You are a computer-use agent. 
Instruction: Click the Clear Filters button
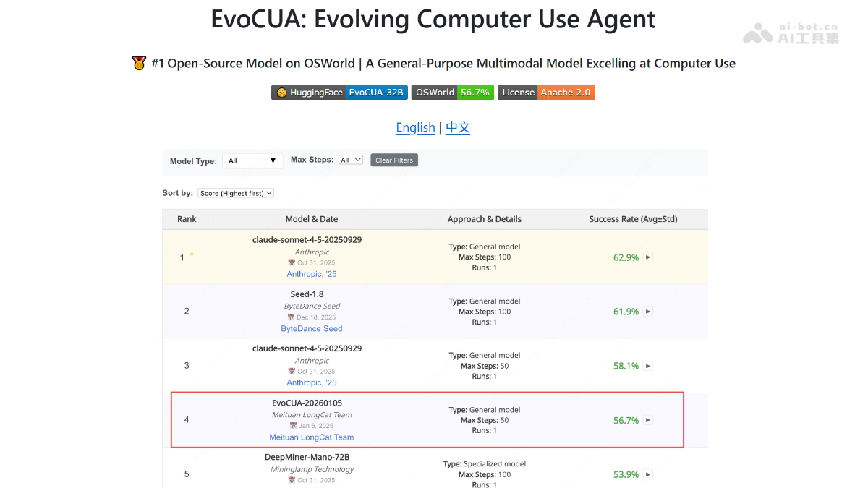393,160
